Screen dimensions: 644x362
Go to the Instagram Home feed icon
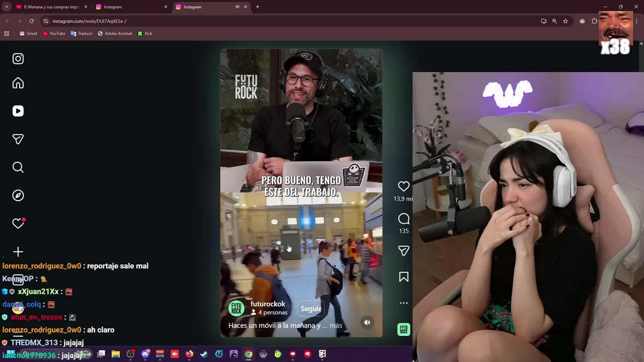[18, 83]
